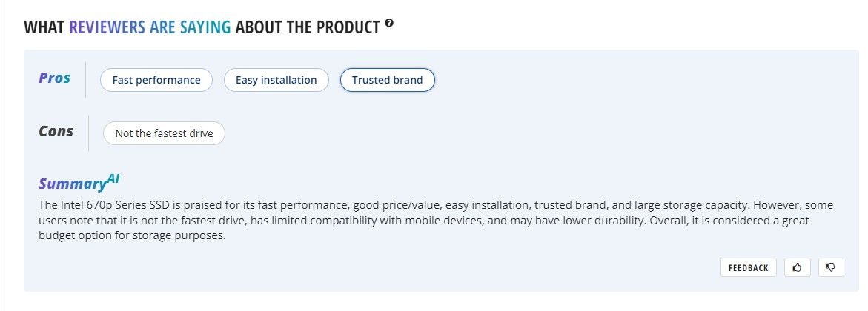Click the Pros section label
Screen dimensions: 868x311
click(x=55, y=78)
